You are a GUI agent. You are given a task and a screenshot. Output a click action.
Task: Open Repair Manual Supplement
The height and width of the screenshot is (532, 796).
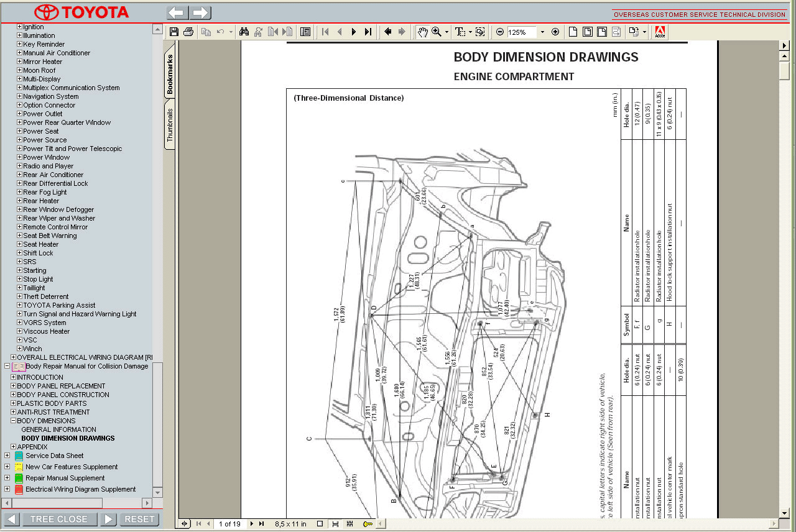(65, 478)
